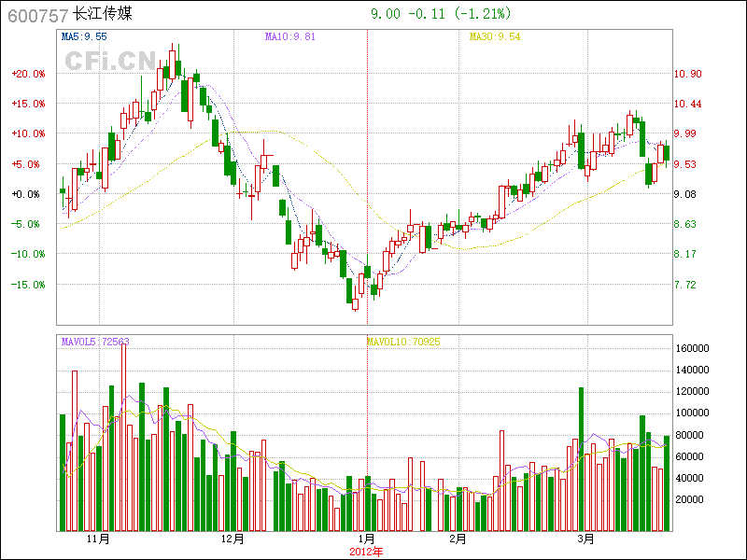Toggle the MA10:9.81 moving average label
This screenshot has width=747, height=560.
[x=290, y=36]
